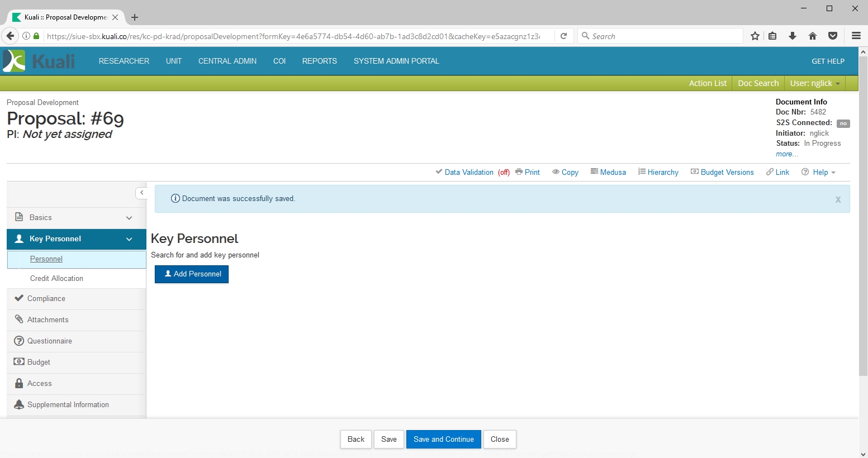Dismiss the saved successfully message
868x458 pixels.
pos(838,199)
